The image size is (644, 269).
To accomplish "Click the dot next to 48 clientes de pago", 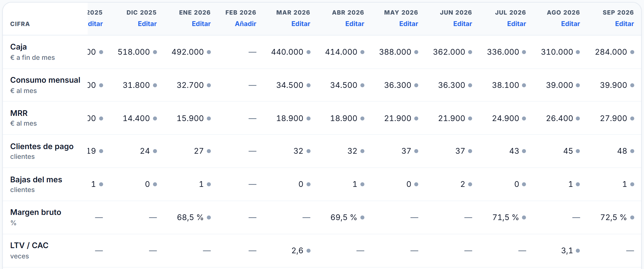I will point(632,151).
